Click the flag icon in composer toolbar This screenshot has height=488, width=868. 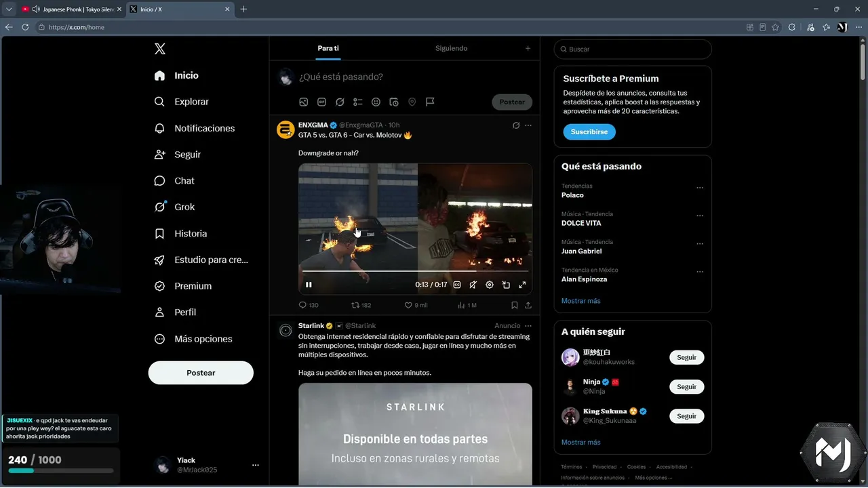(430, 102)
